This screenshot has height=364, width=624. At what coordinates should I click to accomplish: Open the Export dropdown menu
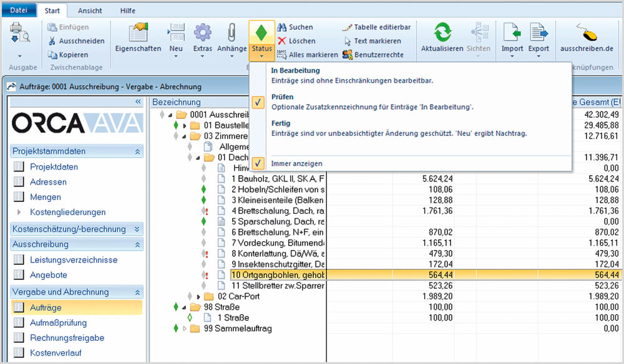tap(539, 56)
